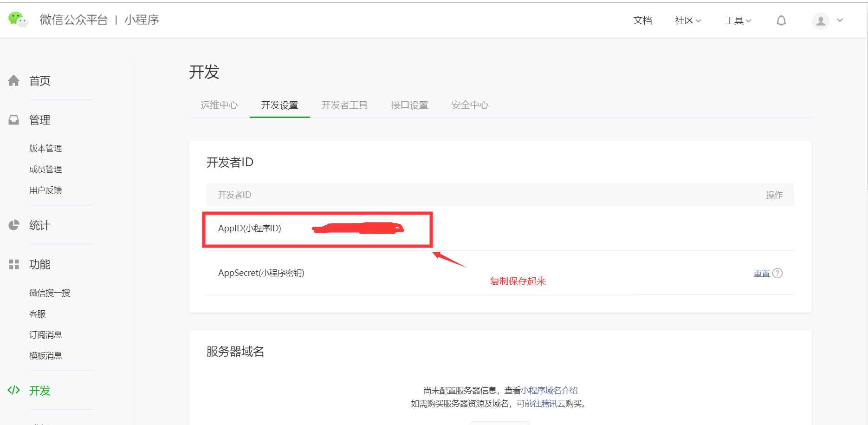Click 重置 to reset the AppSecret
Viewport: 868px width, 425px height.
tap(762, 273)
